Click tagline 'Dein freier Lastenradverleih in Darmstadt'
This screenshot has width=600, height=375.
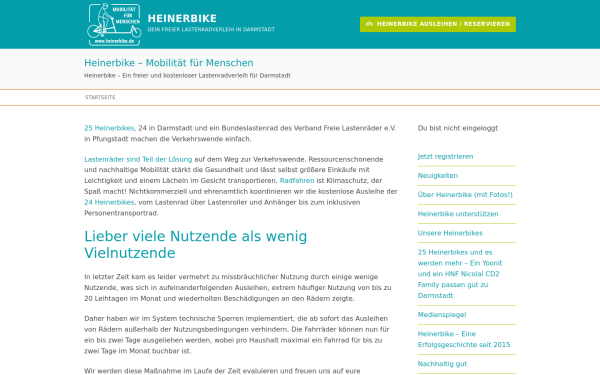211,29
